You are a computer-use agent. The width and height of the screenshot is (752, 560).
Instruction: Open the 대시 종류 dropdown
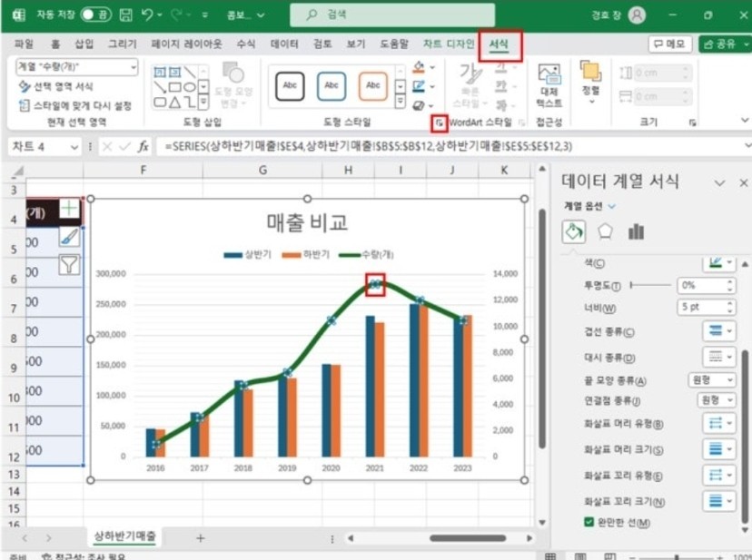pos(717,356)
